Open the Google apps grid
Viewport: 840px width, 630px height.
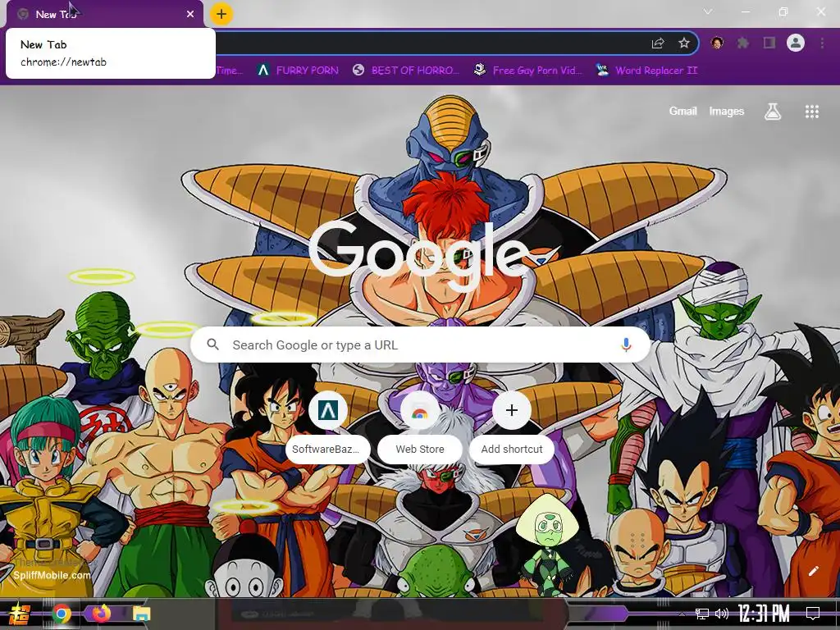coord(812,112)
